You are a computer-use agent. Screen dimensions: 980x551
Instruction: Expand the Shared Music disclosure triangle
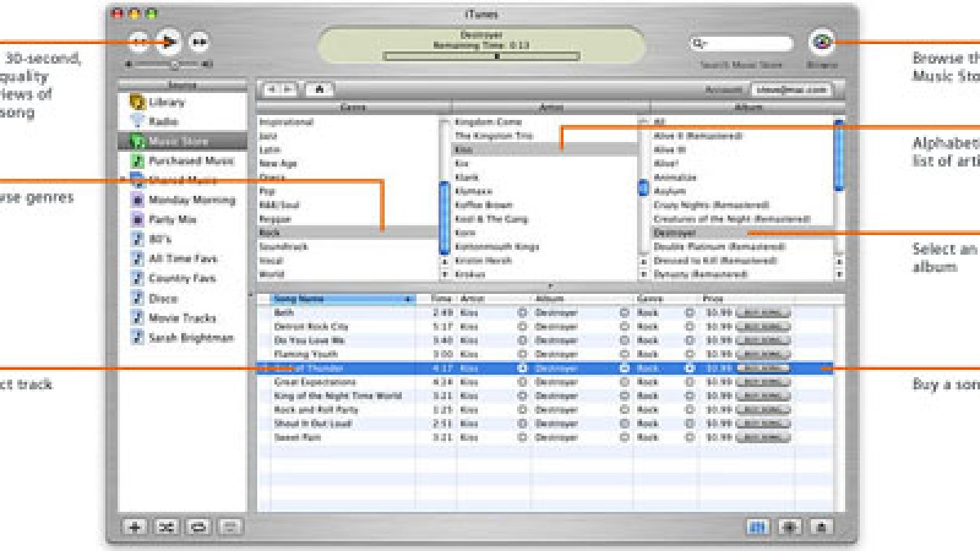(x=124, y=180)
